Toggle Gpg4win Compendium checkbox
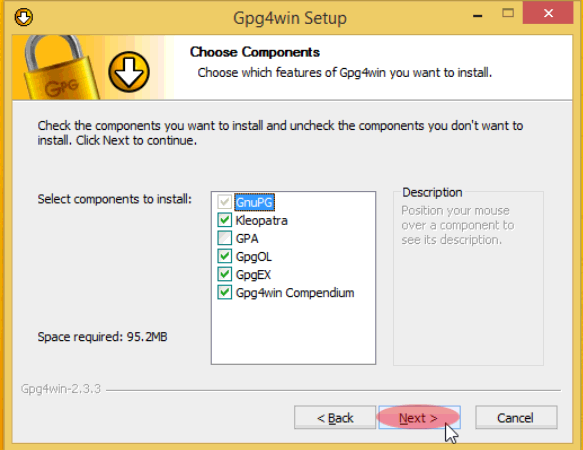 [x=225, y=292]
